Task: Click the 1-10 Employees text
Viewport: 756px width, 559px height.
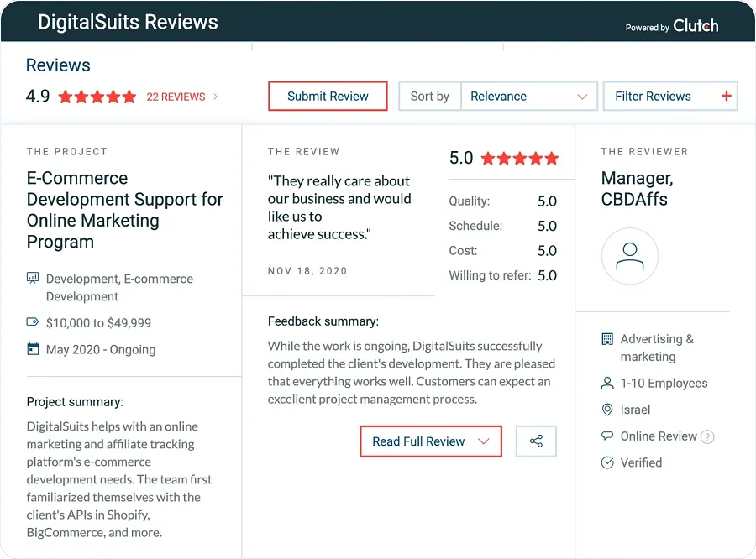Action: pyautogui.click(x=664, y=383)
